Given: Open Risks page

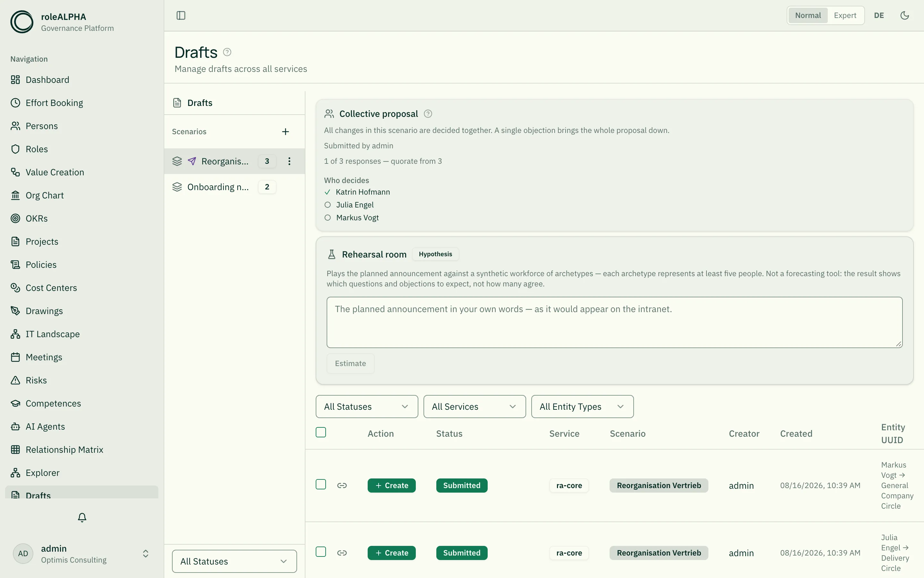Looking at the screenshot, I should [x=82, y=381].
